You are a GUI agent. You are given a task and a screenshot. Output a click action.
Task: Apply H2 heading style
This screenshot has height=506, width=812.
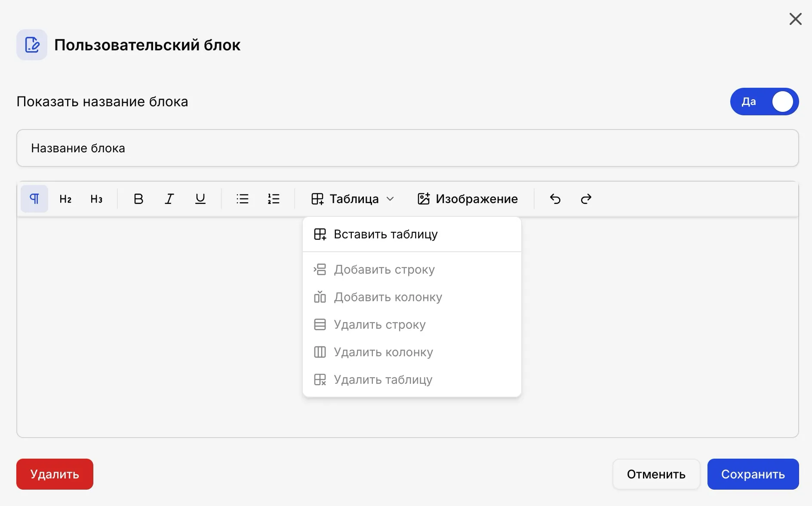pos(65,199)
